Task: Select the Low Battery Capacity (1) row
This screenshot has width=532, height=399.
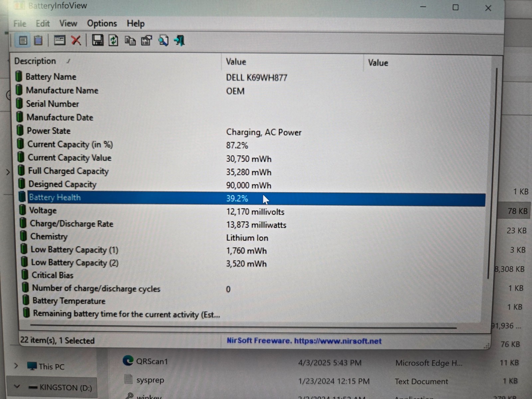Action: point(252,250)
